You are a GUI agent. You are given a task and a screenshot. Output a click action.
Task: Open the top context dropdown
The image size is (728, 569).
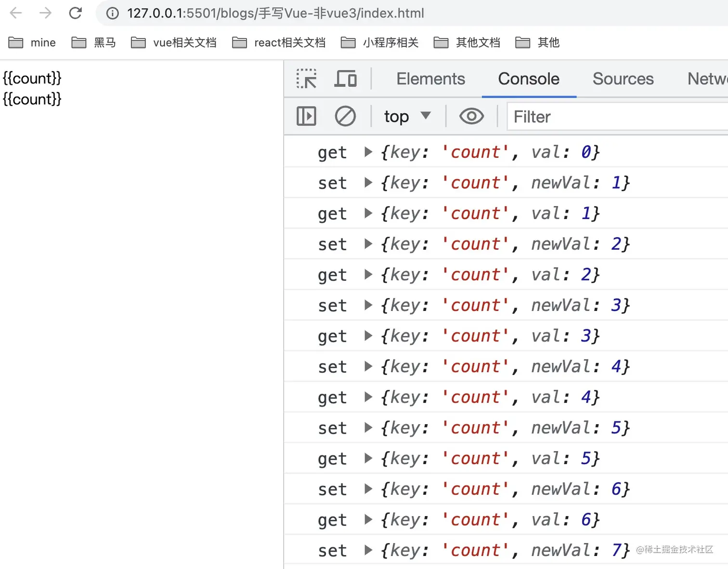407,116
